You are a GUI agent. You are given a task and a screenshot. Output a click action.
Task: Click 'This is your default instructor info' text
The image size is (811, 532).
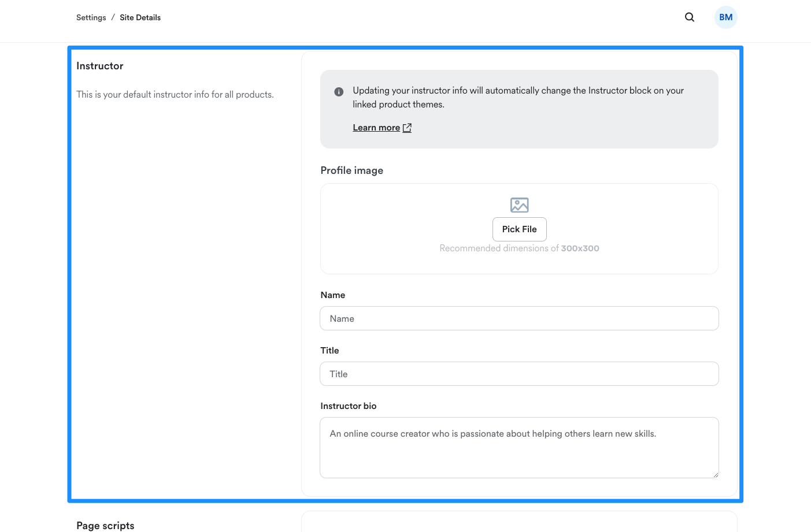pyautogui.click(x=175, y=95)
